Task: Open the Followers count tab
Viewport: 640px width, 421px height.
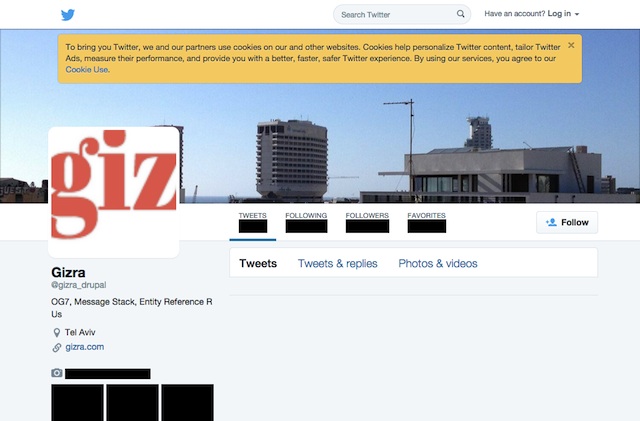Action: pyautogui.click(x=367, y=223)
